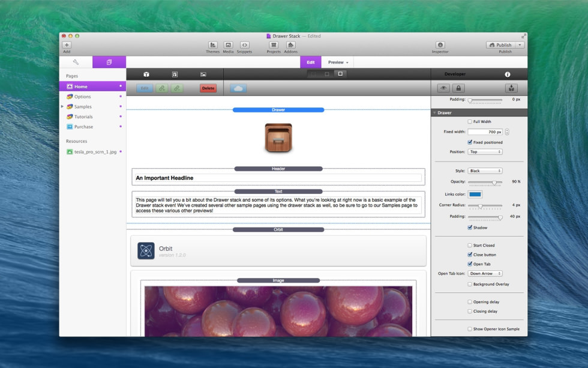The image size is (588, 368).
Task: Toggle the lock button in inspector
Action: [458, 88]
